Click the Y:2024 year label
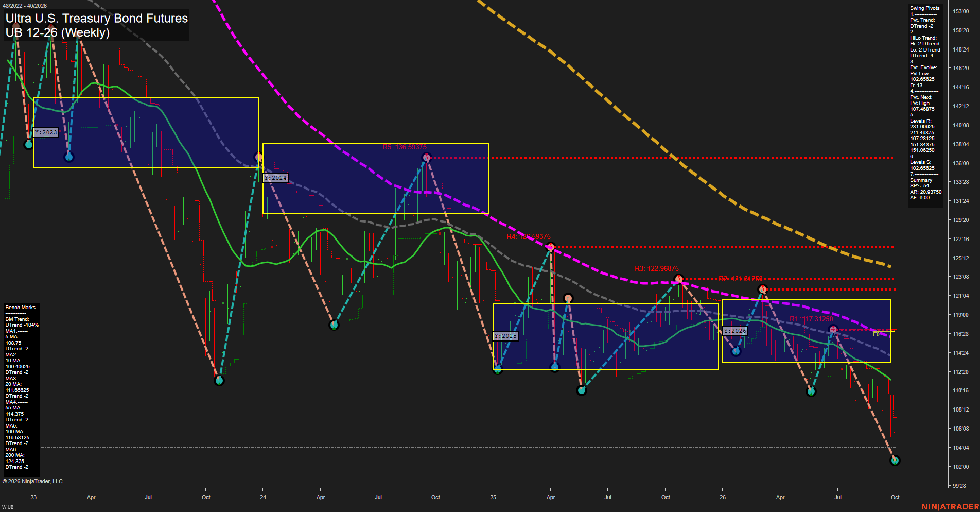 (x=275, y=178)
